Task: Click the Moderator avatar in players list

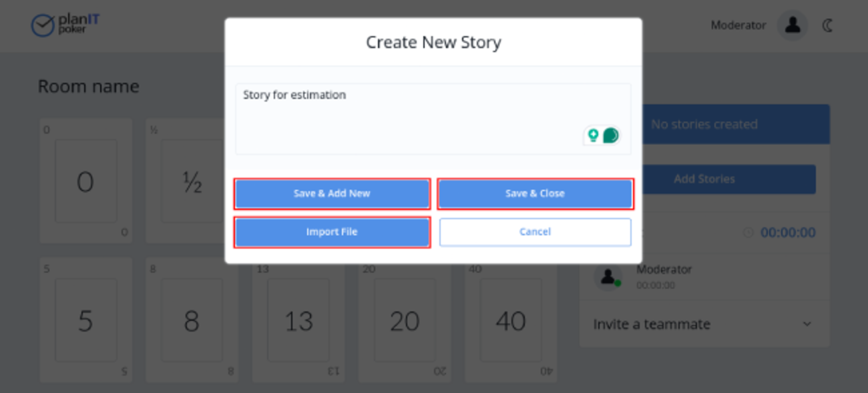Action: (x=608, y=277)
